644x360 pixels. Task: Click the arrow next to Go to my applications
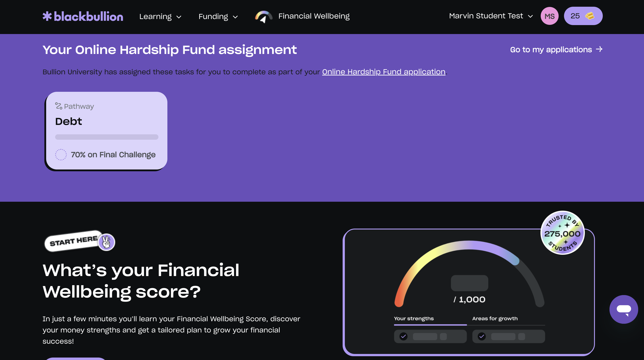click(599, 49)
